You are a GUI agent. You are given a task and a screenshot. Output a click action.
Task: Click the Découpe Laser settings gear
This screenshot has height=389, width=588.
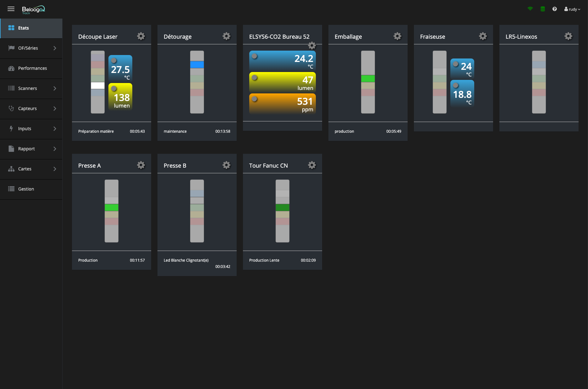[x=141, y=36]
